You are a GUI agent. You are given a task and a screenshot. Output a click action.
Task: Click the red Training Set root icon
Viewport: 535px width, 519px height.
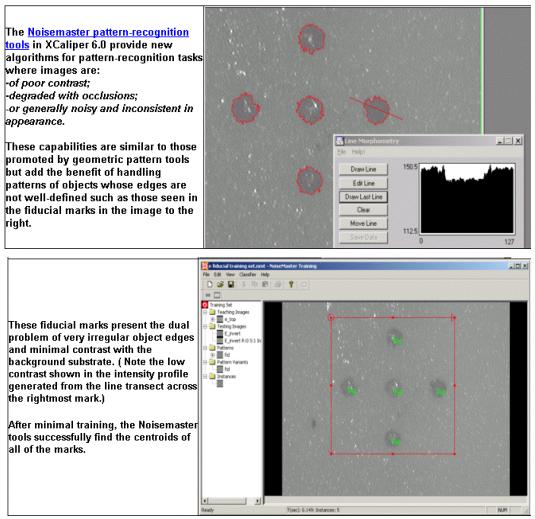[x=205, y=305]
